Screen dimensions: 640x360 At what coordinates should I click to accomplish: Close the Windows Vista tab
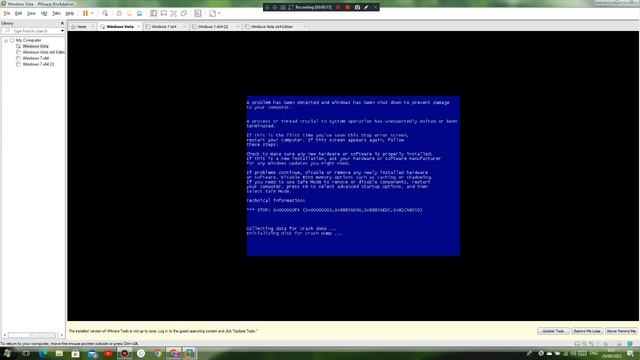(x=138, y=27)
